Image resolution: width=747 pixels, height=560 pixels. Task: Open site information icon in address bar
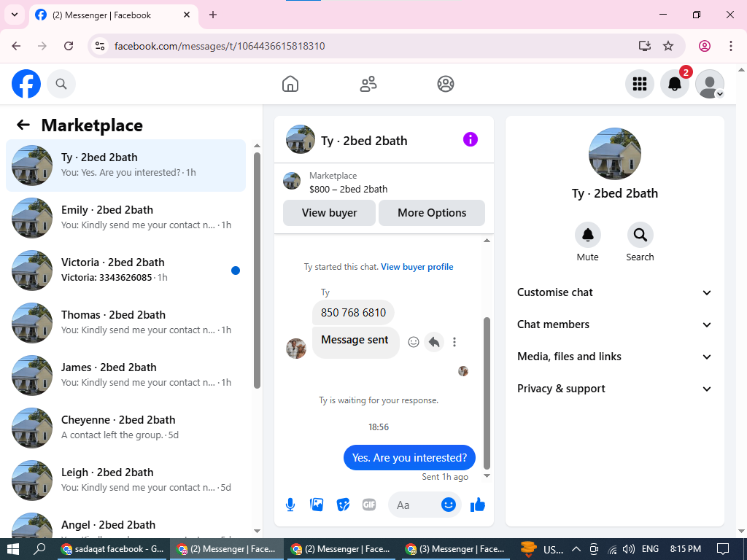point(100,46)
